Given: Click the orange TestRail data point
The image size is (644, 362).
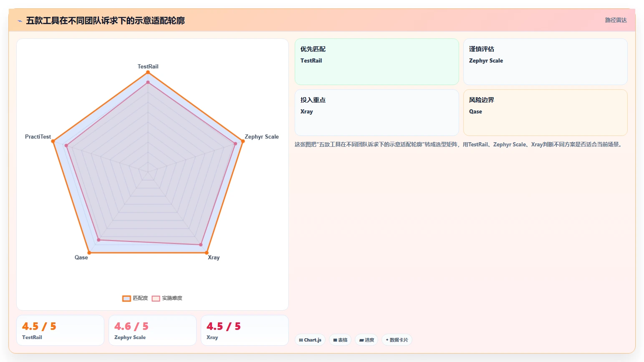Looking at the screenshot, I should [x=148, y=72].
